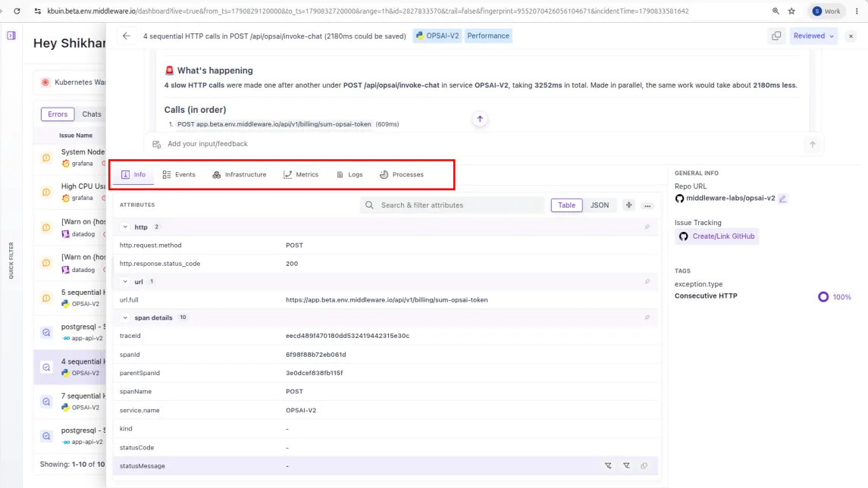Click exclude filter icon on statusMessage row

click(626, 466)
